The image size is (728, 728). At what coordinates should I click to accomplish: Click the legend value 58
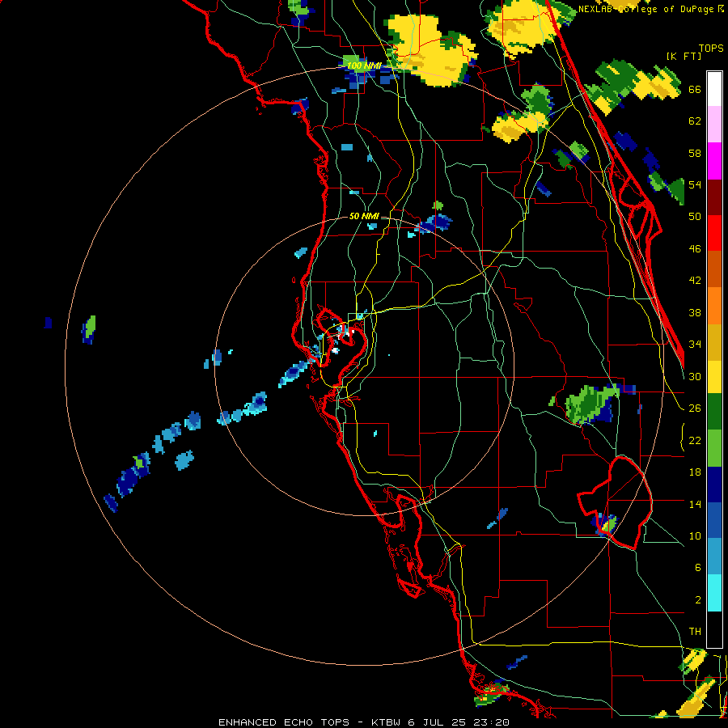(695, 153)
